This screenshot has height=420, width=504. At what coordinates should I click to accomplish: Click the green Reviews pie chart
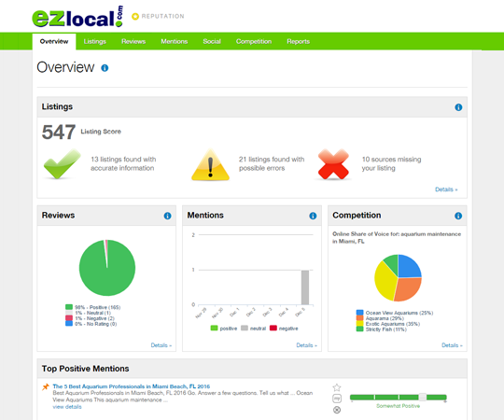[107, 268]
